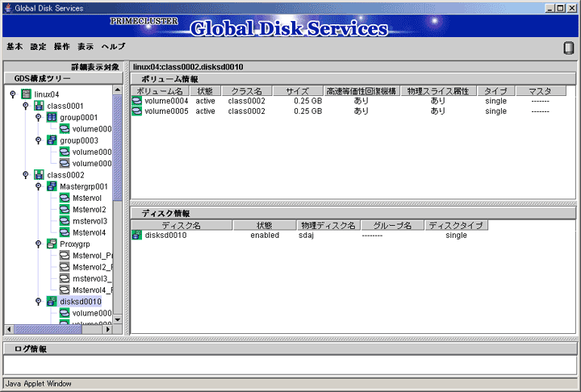The image size is (581, 392).
Task: Click the tree horizontal scrollbar left arrow
Action: pos(9,329)
